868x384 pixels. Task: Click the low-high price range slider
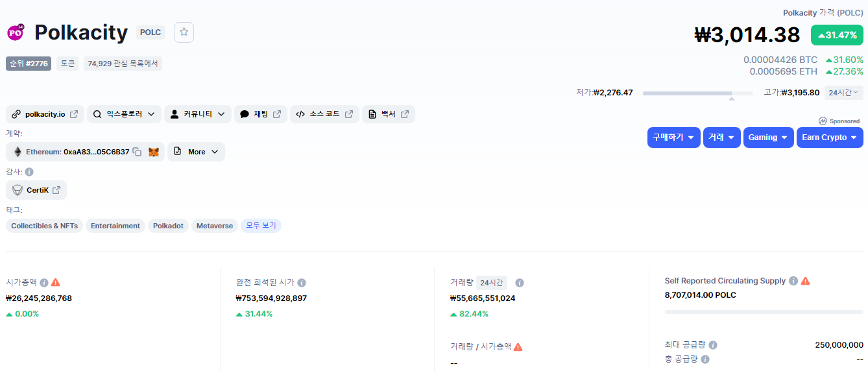coord(697,93)
